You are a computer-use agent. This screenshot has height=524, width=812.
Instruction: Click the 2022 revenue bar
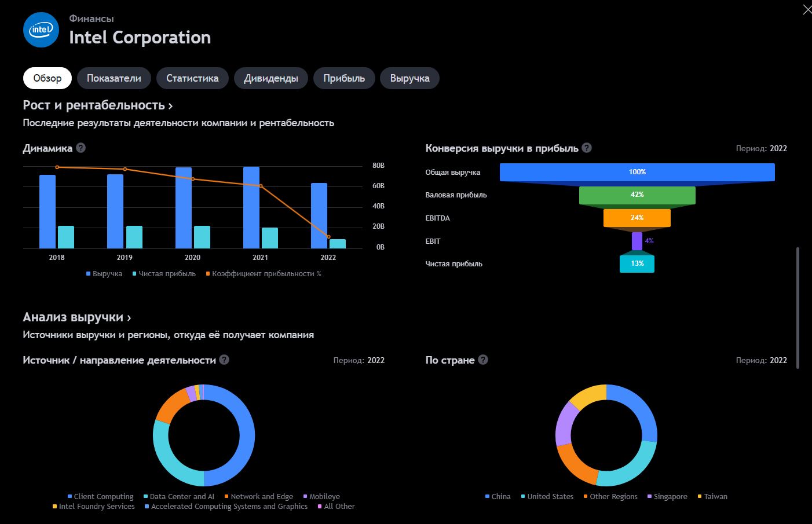(x=319, y=216)
